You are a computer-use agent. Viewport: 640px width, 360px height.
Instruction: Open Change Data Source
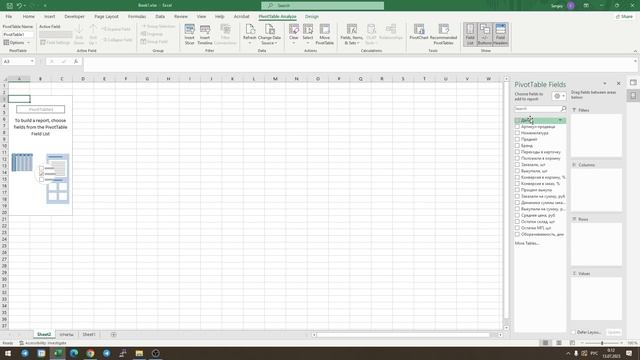[x=269, y=34]
